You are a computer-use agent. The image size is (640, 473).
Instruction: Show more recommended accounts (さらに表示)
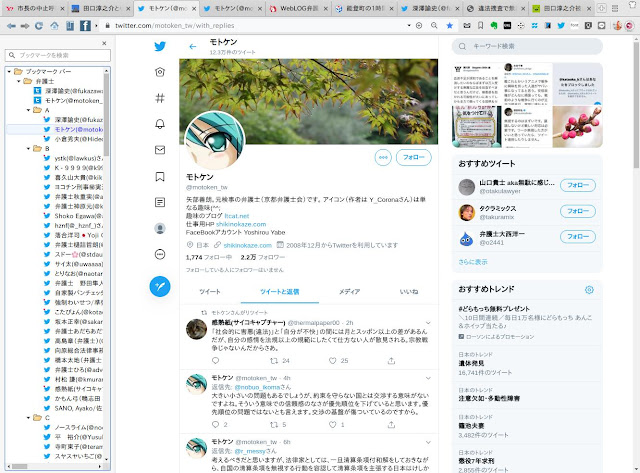tap(473, 262)
